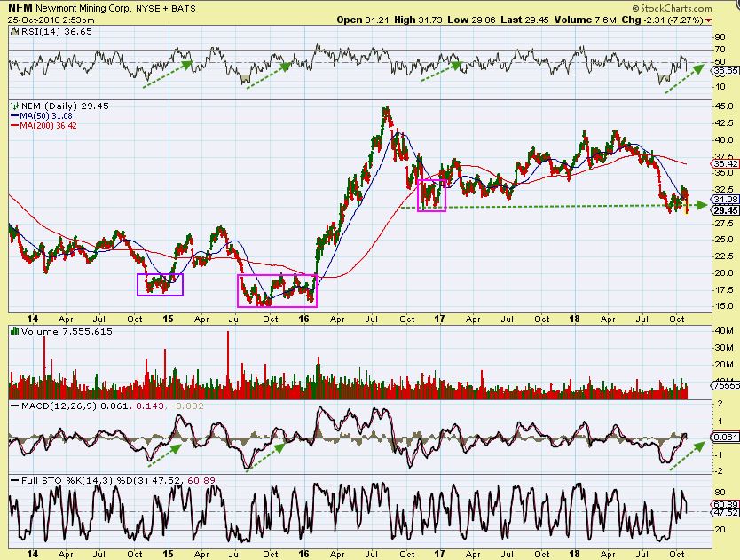This screenshot has width=740, height=560.
Task: Click the blue line marker beside MA(50)
Action: tap(14, 116)
